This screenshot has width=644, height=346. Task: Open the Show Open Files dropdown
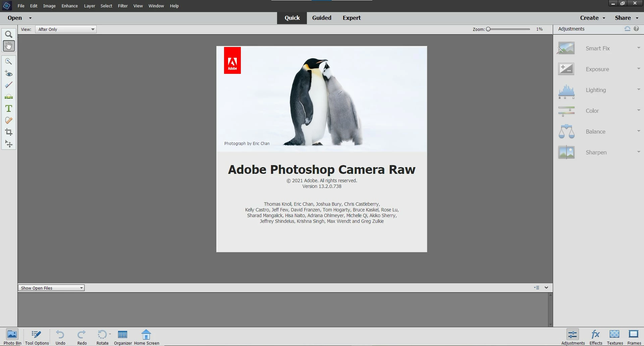pyautogui.click(x=51, y=288)
